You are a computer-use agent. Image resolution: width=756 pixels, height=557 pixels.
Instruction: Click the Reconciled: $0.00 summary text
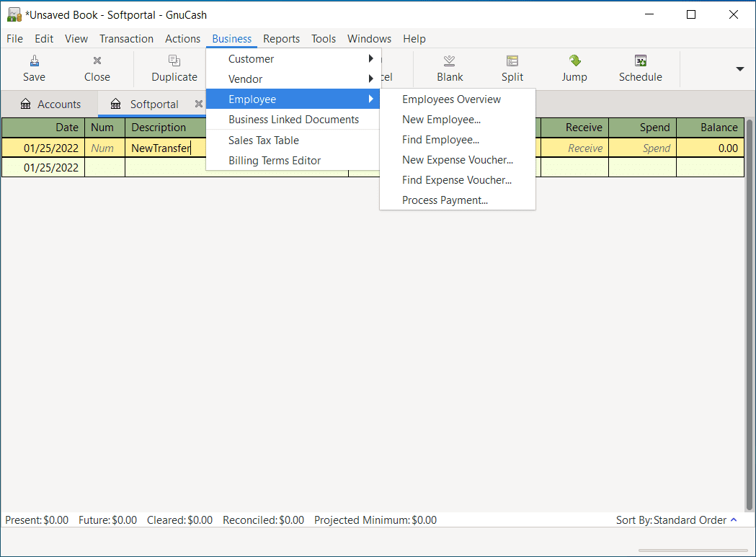(x=263, y=520)
